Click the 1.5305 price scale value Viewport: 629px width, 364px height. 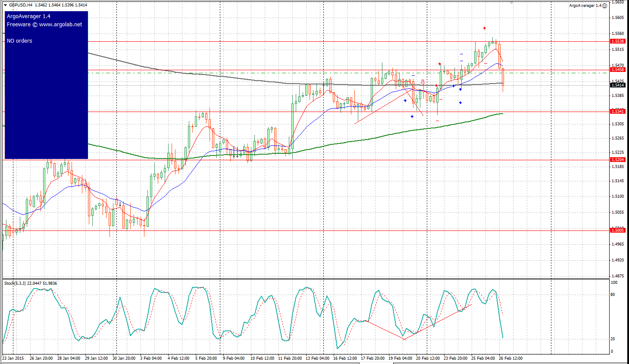[x=618, y=124]
